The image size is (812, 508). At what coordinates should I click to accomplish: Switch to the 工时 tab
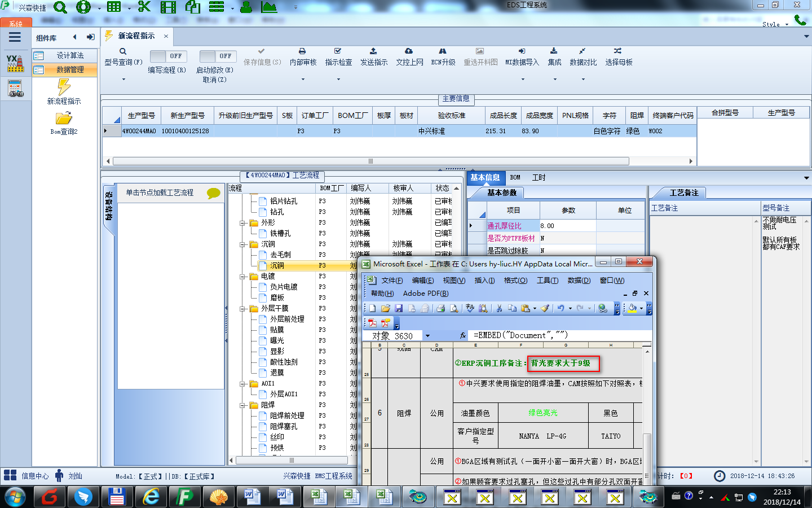pyautogui.click(x=539, y=177)
